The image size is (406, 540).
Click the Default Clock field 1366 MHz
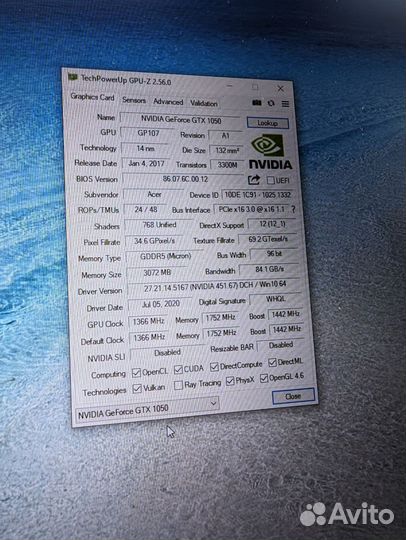coord(149,337)
